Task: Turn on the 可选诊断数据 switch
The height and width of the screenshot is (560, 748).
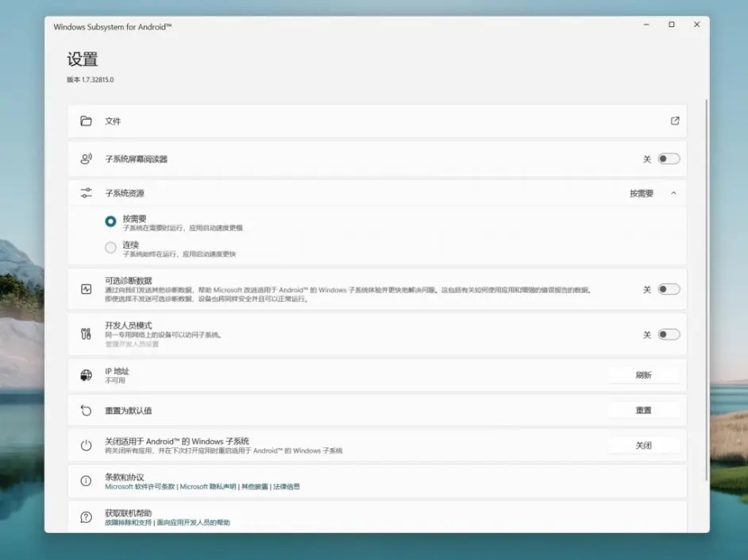Action: (x=668, y=289)
